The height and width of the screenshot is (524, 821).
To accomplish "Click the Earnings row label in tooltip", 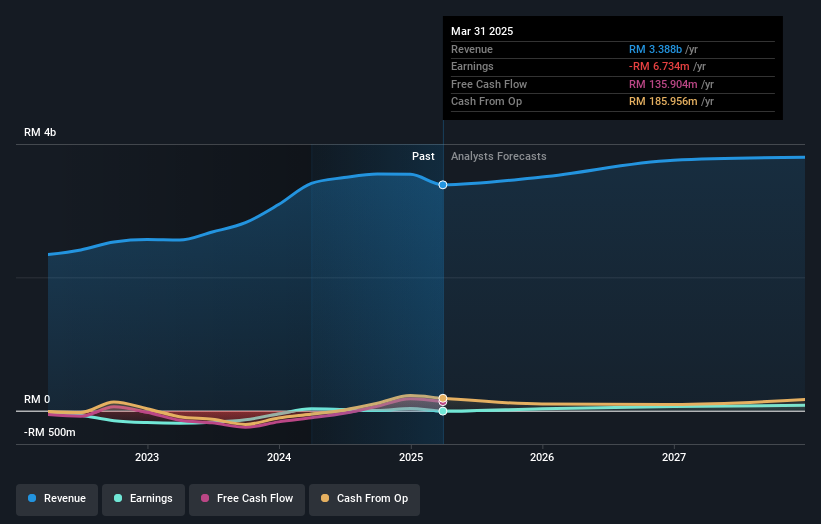I will tap(472, 66).
